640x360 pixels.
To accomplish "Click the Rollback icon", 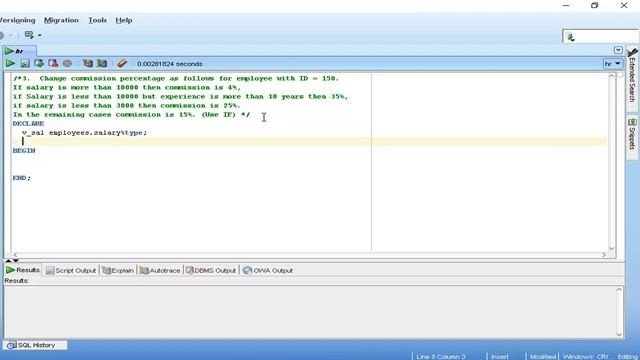I will [x=53, y=64].
